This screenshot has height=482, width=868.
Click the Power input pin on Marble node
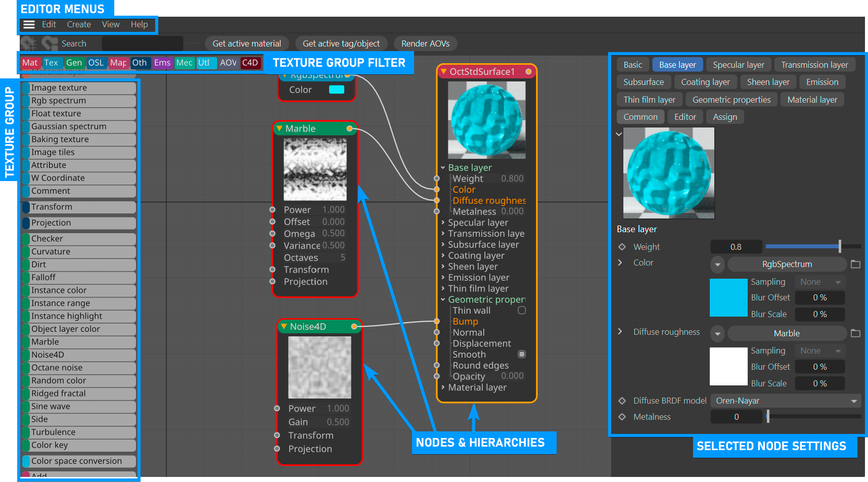[x=272, y=209]
